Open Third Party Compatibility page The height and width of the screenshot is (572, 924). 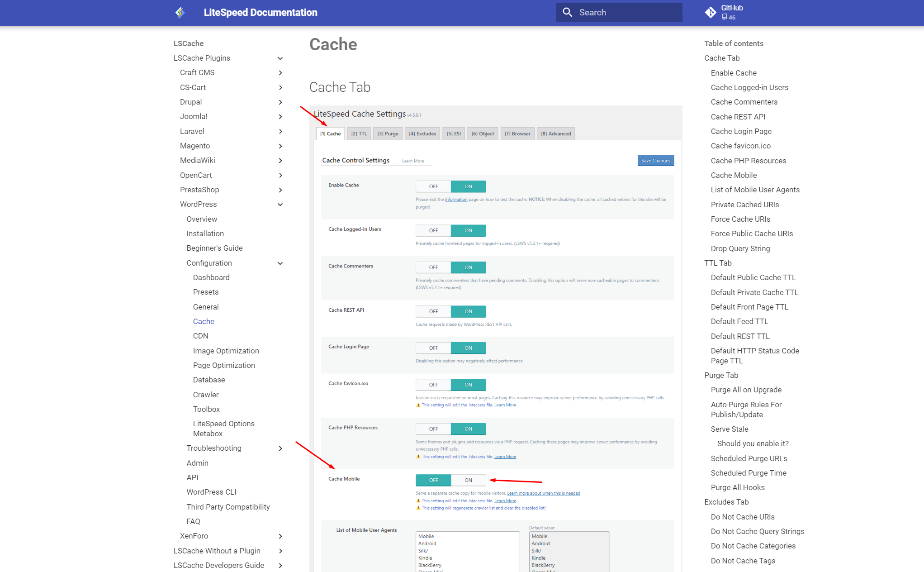click(x=228, y=507)
